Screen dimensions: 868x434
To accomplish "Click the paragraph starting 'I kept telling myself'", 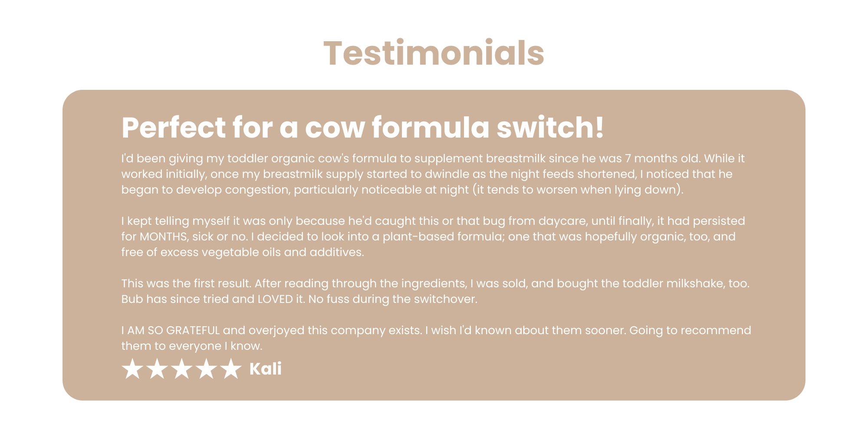I will click(433, 237).
